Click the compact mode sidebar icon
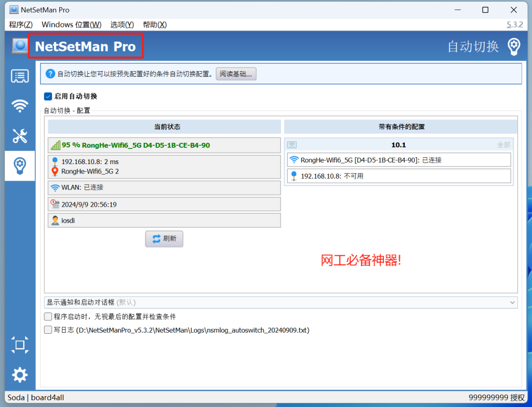The image size is (532, 407). click(20, 345)
